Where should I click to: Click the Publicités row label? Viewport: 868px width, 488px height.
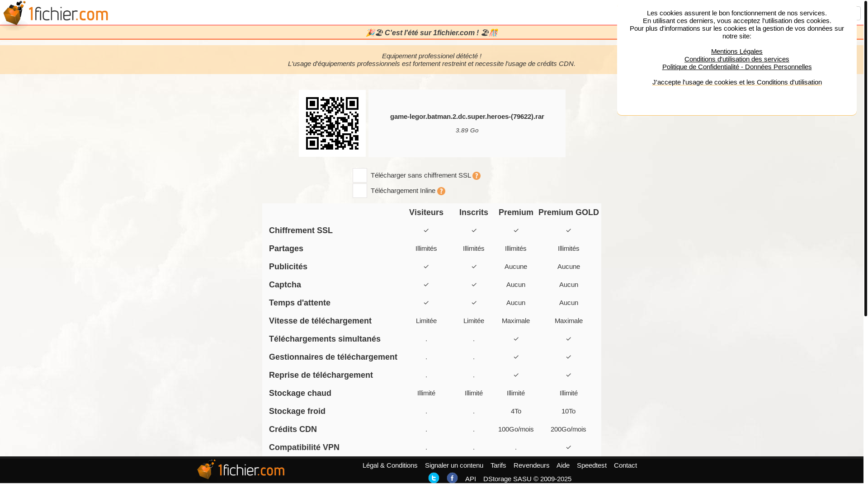288,267
